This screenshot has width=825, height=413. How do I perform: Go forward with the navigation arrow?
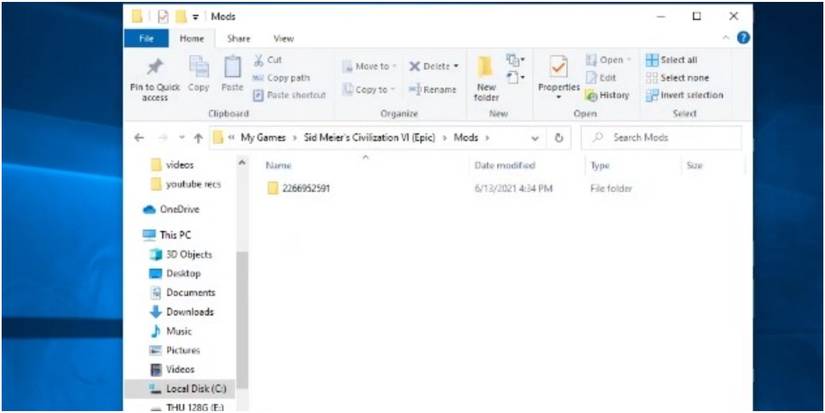tap(163, 138)
